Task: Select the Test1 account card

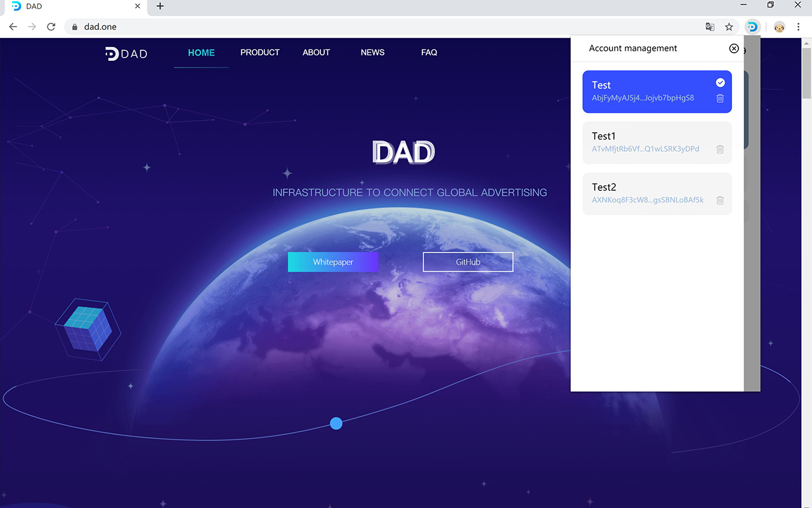Action: [x=657, y=143]
